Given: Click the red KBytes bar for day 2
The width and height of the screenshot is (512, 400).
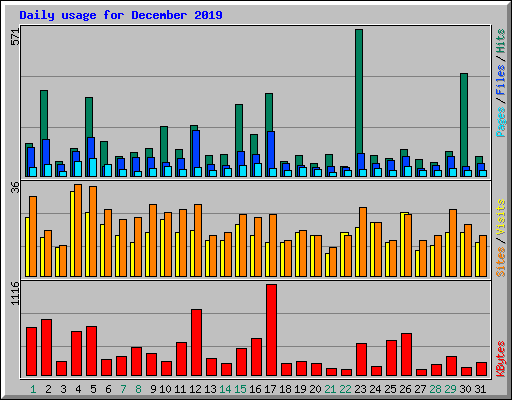Looking at the screenshot, I should (46, 348).
